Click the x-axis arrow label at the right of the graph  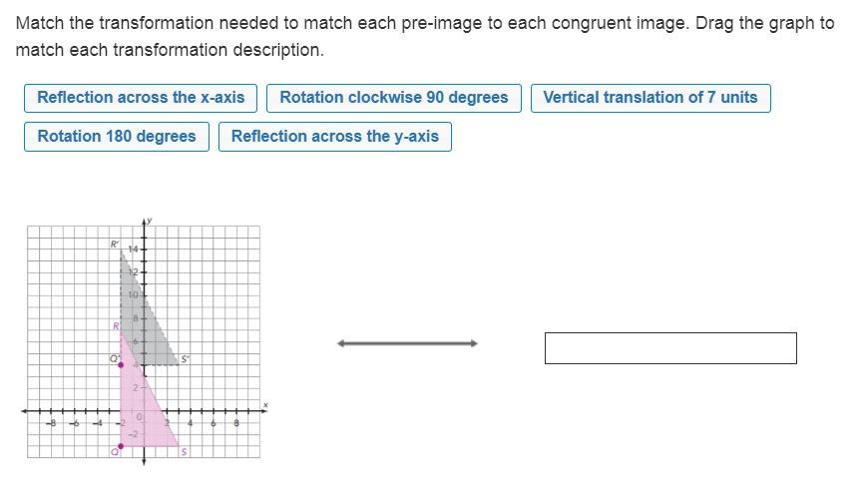coord(265,405)
